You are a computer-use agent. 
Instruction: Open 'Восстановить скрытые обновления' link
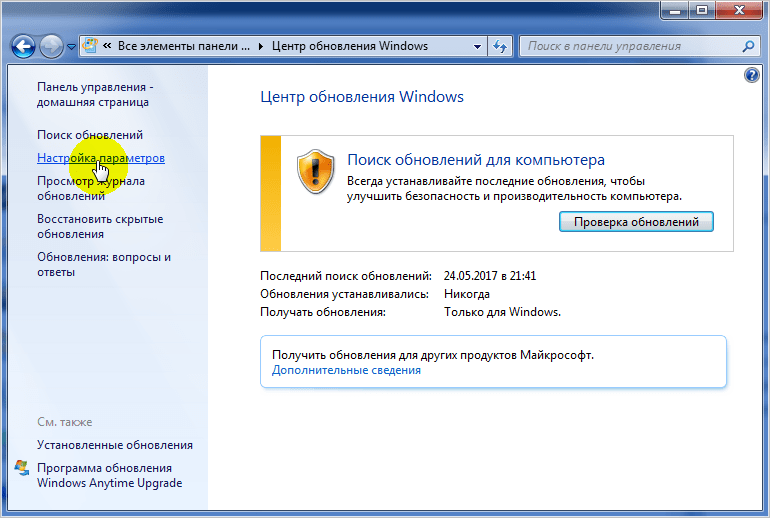tap(100, 226)
